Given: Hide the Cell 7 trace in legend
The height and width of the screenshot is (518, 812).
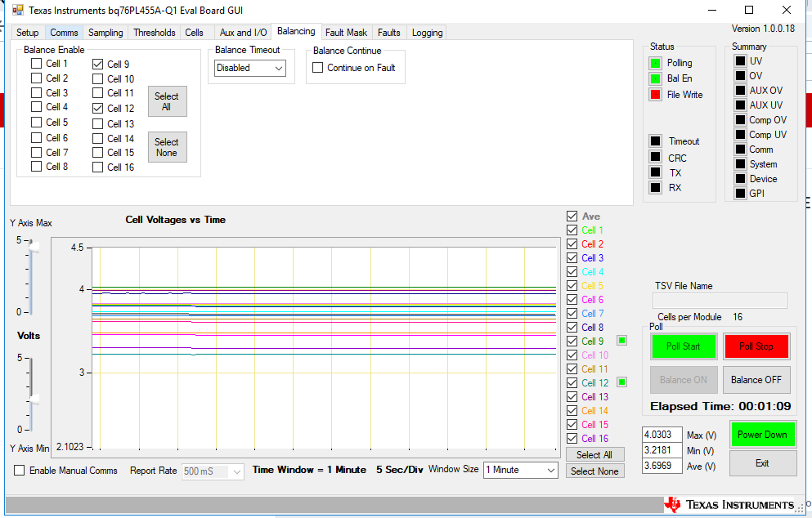Looking at the screenshot, I should click(x=572, y=313).
